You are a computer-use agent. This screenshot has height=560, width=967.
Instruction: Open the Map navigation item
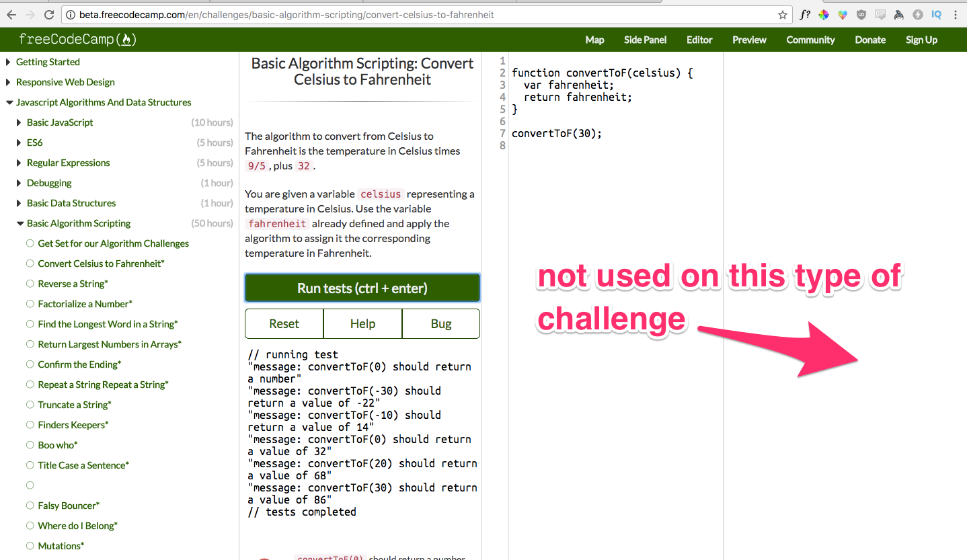(x=594, y=40)
